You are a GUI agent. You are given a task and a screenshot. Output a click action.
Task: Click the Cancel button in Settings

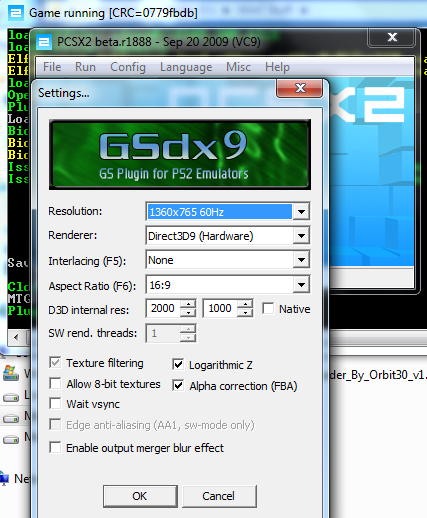[x=219, y=496]
